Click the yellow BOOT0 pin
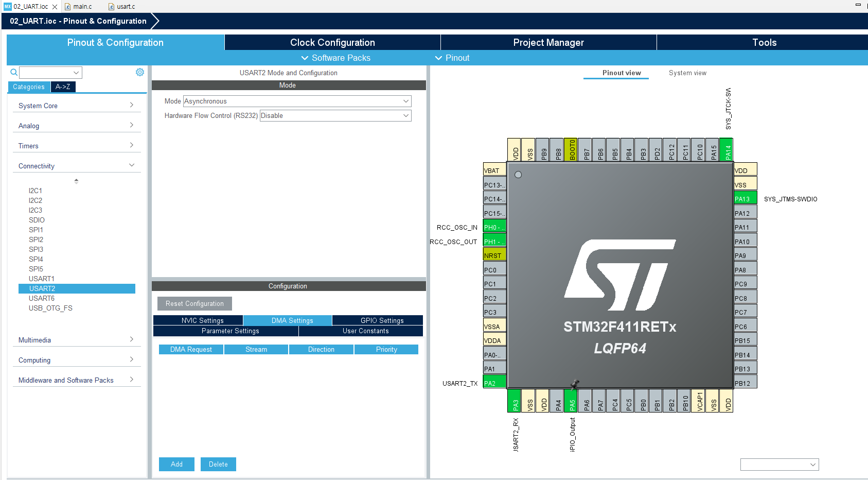This screenshot has width=868, height=480. click(x=571, y=149)
